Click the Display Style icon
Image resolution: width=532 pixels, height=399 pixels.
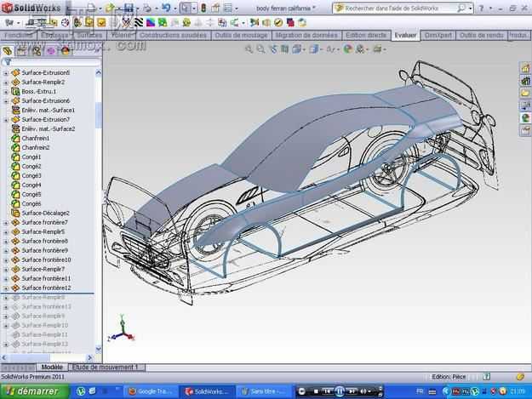click(313, 49)
